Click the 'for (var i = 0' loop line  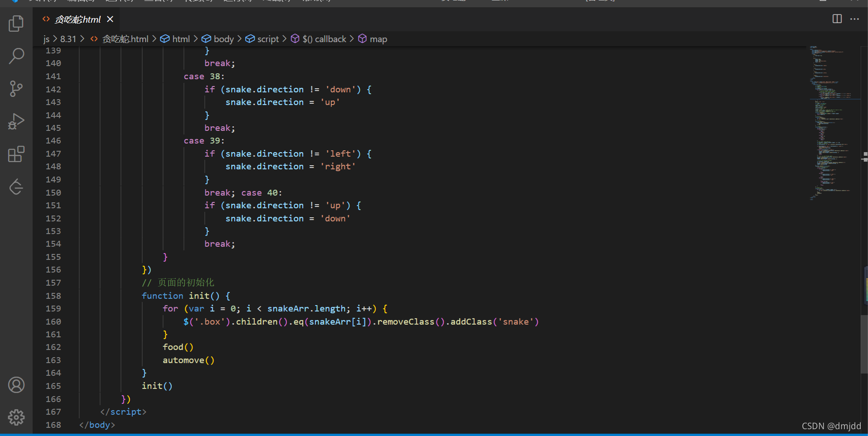tap(275, 309)
